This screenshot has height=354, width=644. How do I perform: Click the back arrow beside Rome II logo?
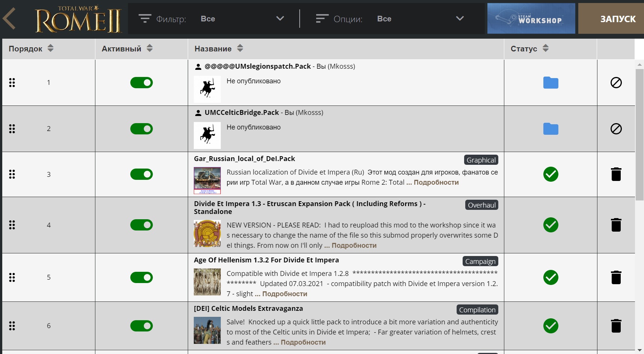point(9,18)
